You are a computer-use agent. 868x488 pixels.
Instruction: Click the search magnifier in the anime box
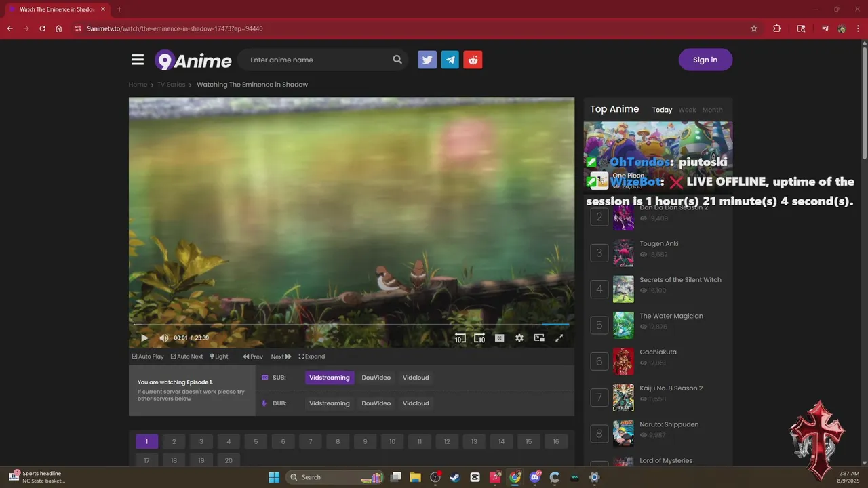(397, 60)
